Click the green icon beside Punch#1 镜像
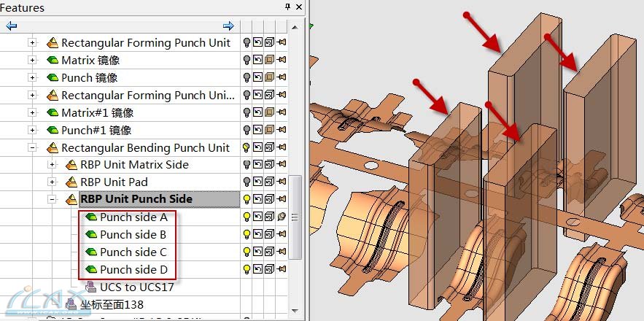The width and height of the screenshot is (644, 321). (x=53, y=130)
